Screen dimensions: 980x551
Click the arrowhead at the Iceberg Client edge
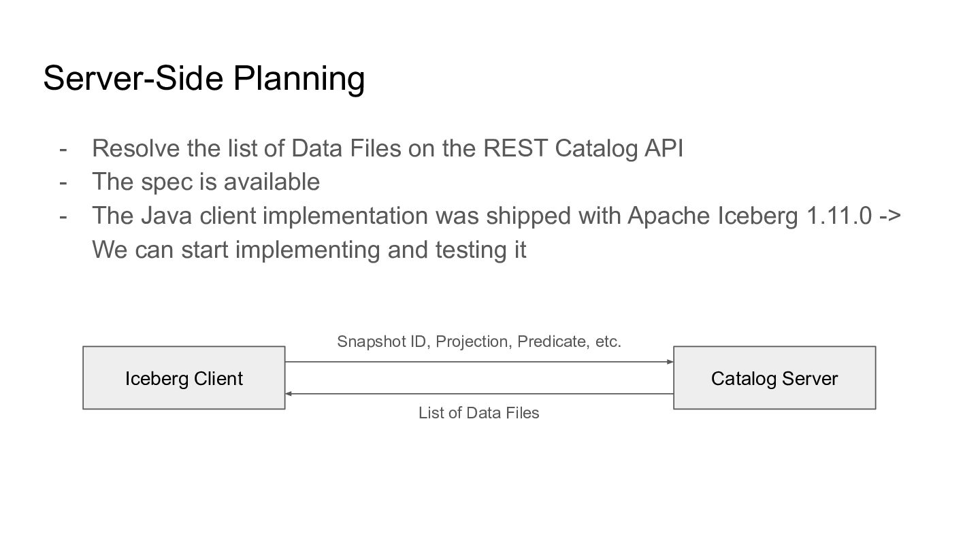(x=289, y=393)
